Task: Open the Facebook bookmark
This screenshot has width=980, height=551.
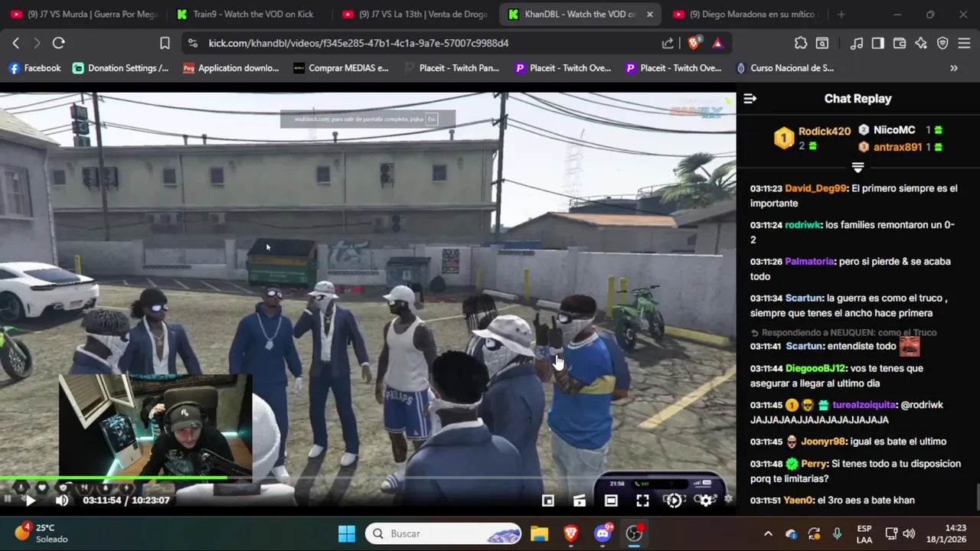Action: tap(34, 68)
